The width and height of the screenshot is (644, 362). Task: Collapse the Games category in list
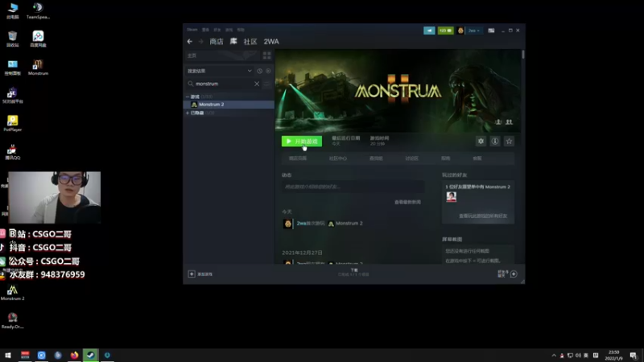(x=188, y=97)
